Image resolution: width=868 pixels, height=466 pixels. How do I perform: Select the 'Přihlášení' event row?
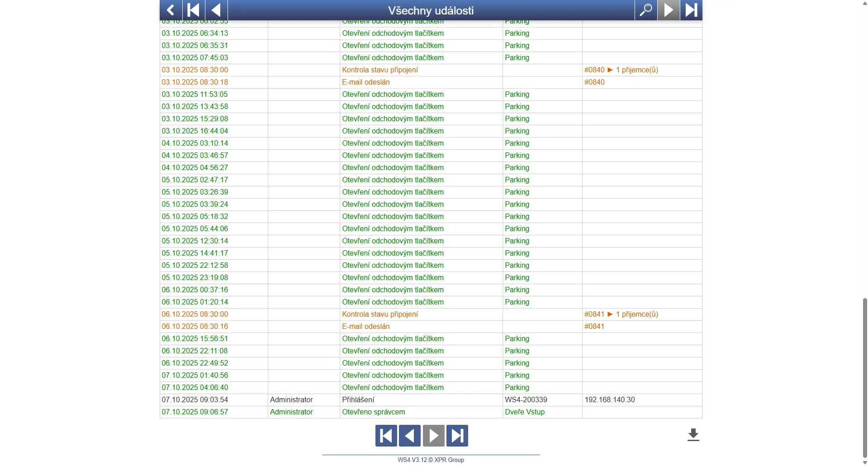[358, 400]
